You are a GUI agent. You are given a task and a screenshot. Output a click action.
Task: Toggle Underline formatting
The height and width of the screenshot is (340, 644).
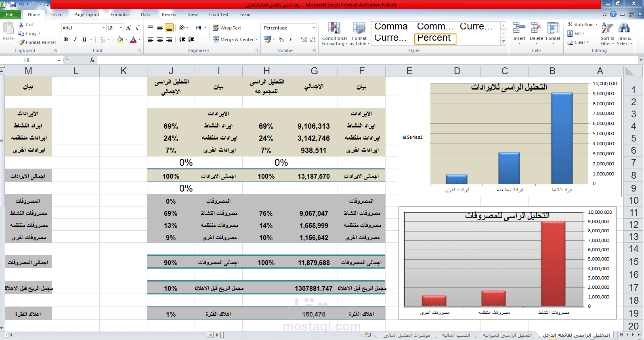coord(84,40)
